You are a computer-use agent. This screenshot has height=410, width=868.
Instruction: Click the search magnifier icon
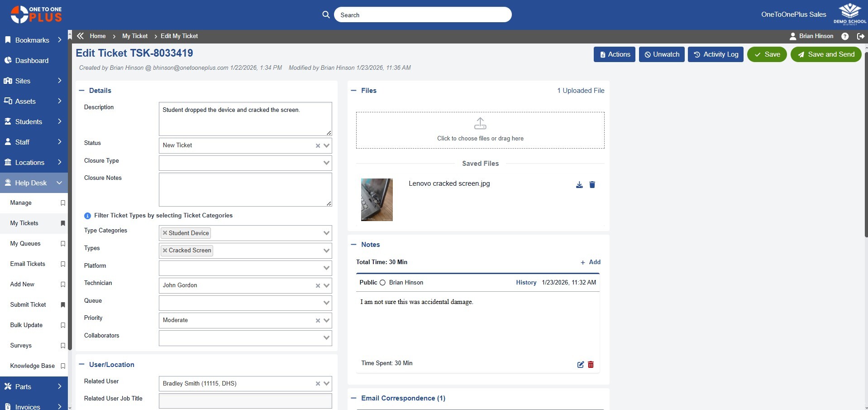click(325, 14)
